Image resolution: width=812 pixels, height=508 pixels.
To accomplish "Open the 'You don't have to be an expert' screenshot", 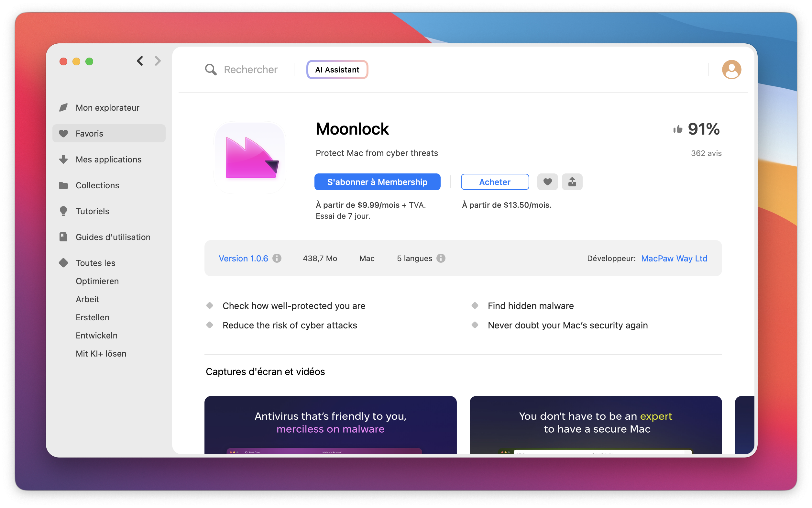I will pyautogui.click(x=595, y=425).
